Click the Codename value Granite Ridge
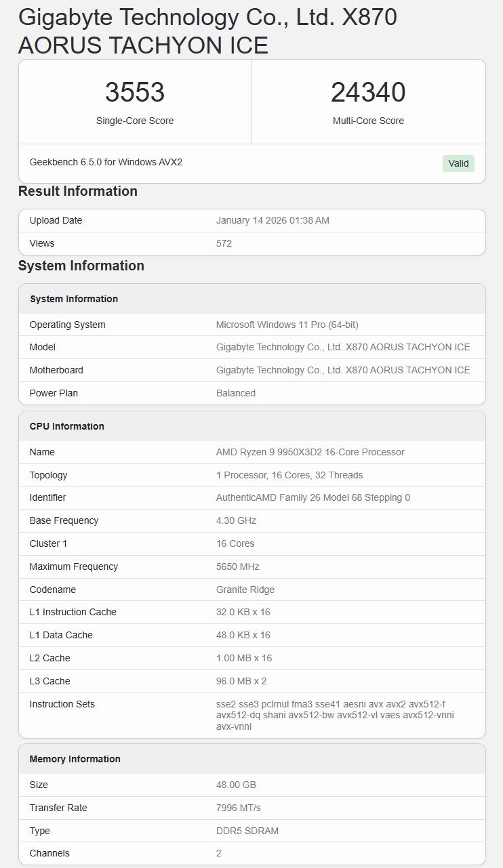Image resolution: width=503 pixels, height=868 pixels. pyautogui.click(x=245, y=590)
